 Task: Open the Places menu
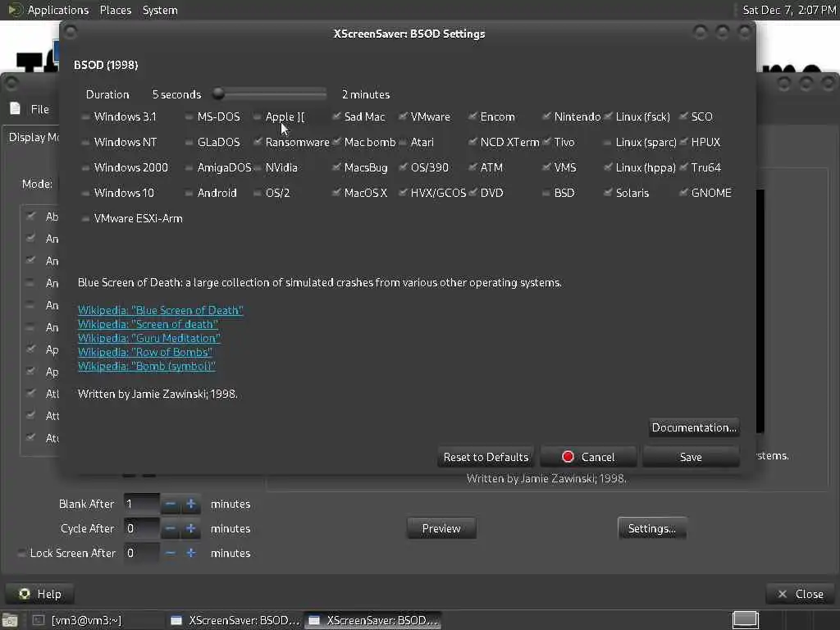[x=115, y=10]
